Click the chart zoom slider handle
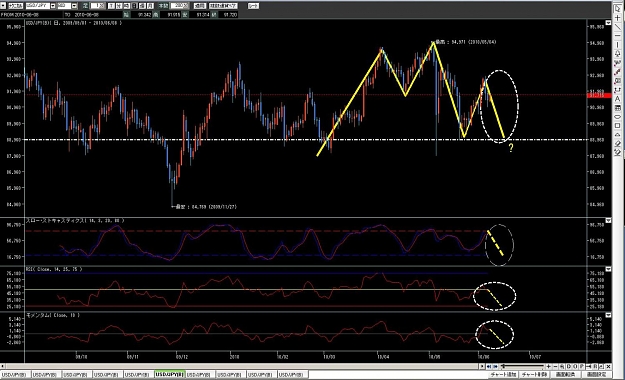 coord(503,366)
